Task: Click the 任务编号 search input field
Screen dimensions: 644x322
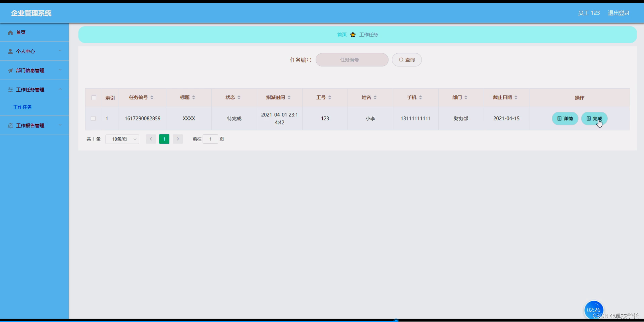Action: click(352, 60)
